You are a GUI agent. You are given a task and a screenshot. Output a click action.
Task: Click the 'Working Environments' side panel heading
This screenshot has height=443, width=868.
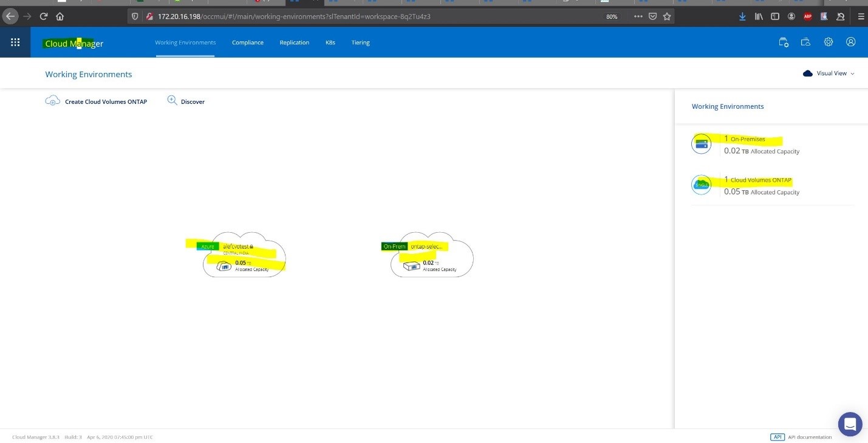pos(728,106)
